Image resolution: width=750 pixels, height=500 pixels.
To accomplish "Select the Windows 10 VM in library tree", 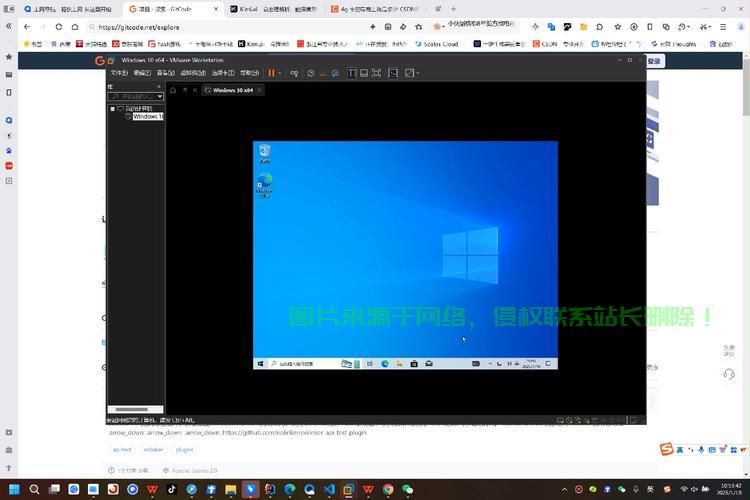I will (147, 116).
